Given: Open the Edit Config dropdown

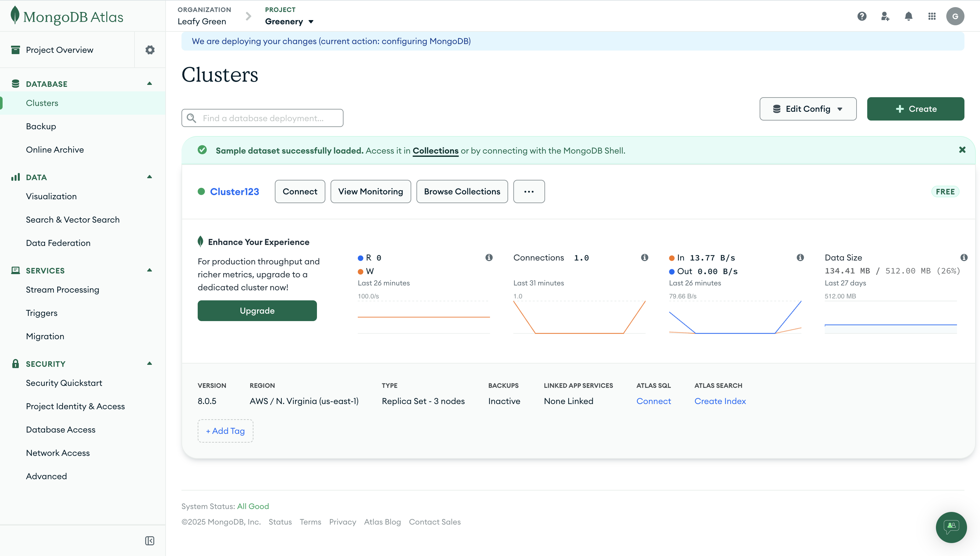Looking at the screenshot, I should (x=808, y=109).
